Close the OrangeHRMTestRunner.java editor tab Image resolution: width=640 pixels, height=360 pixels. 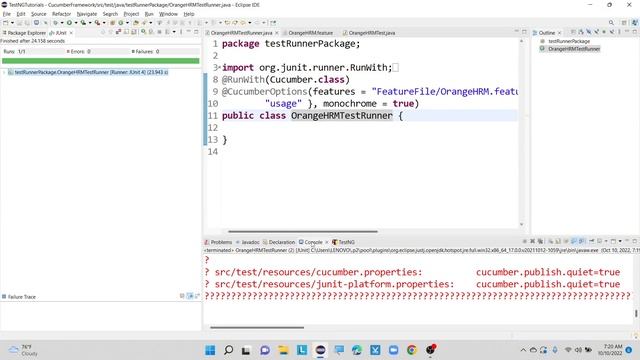pyautogui.click(x=277, y=33)
